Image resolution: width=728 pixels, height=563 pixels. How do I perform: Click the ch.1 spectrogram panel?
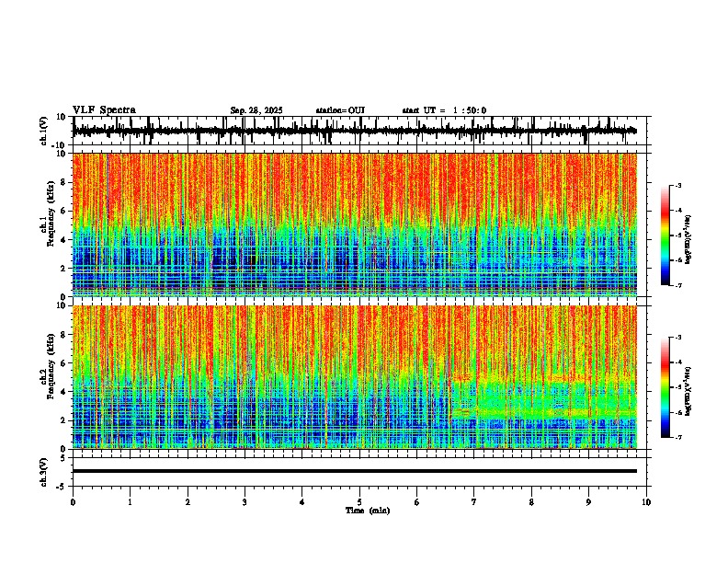click(x=355, y=224)
